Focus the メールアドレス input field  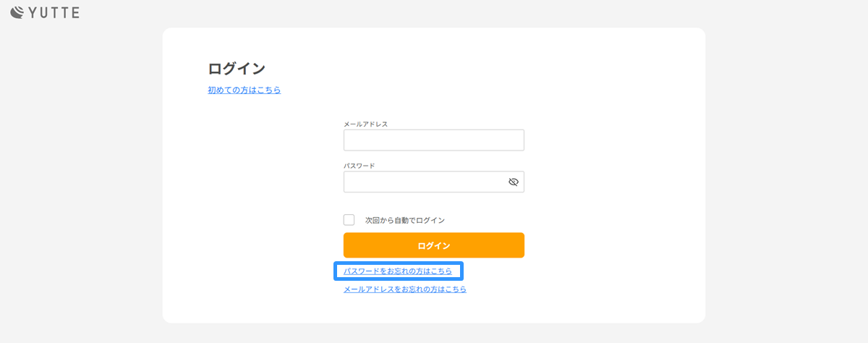(434, 140)
